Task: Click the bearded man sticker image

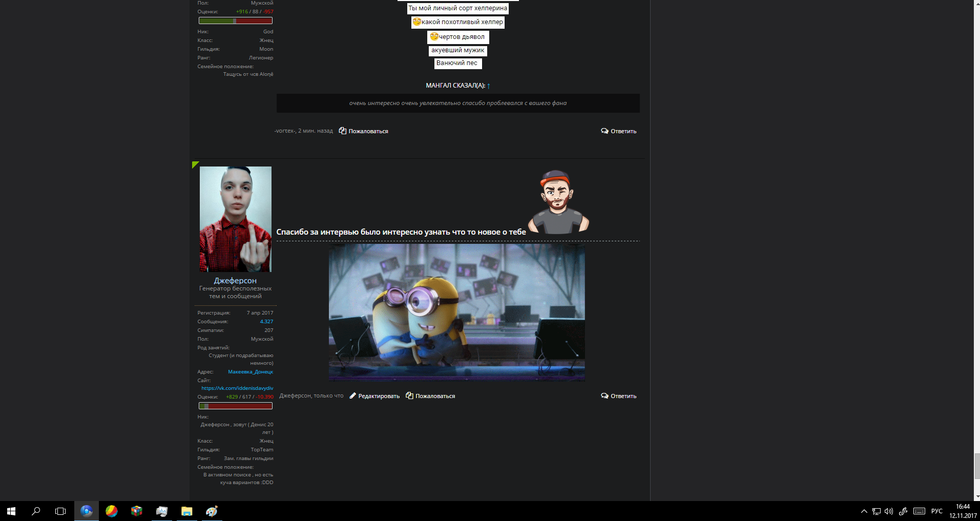Action: 558,202
